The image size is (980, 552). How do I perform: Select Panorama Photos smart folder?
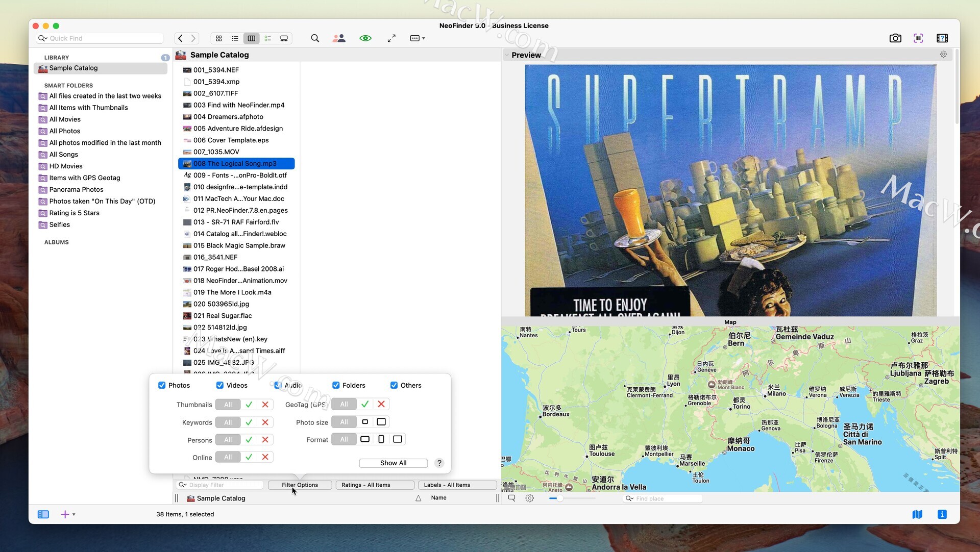[x=76, y=189]
